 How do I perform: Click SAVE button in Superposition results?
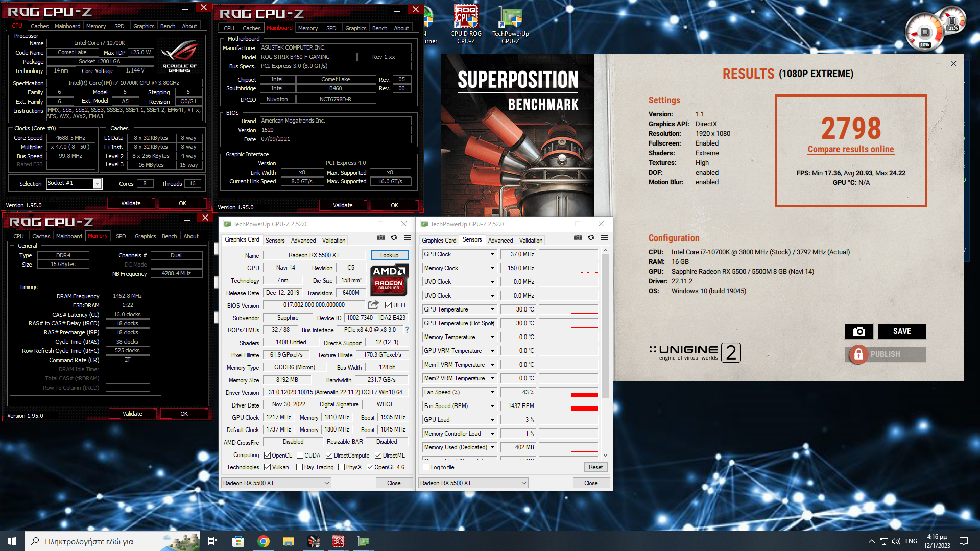pyautogui.click(x=902, y=331)
